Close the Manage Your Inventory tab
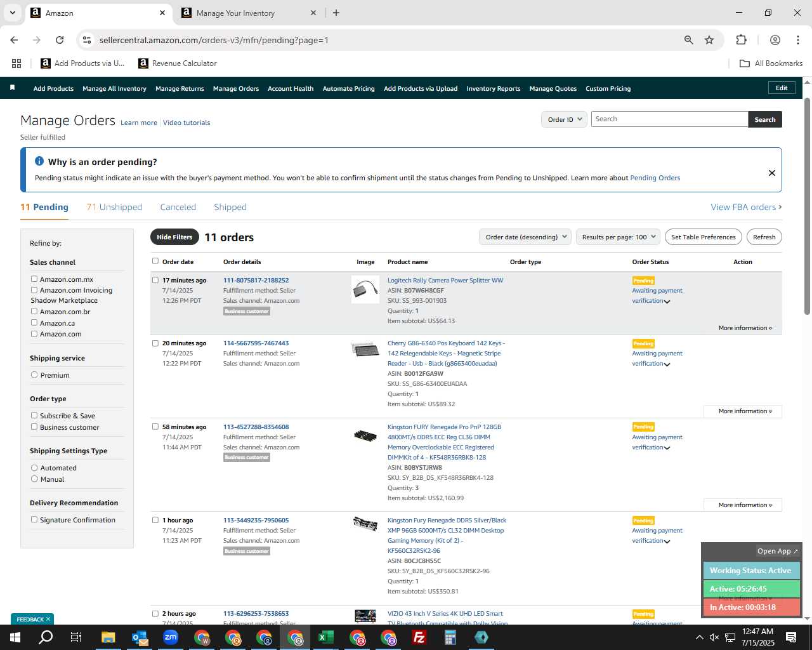Screen dimensions: 812x650 (x=313, y=13)
